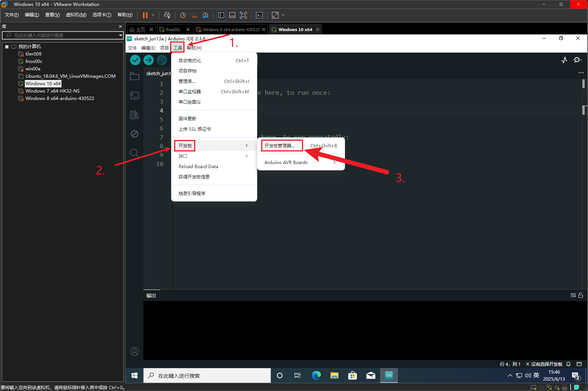Open the 文件 menu in Arduino IDE

pos(132,48)
